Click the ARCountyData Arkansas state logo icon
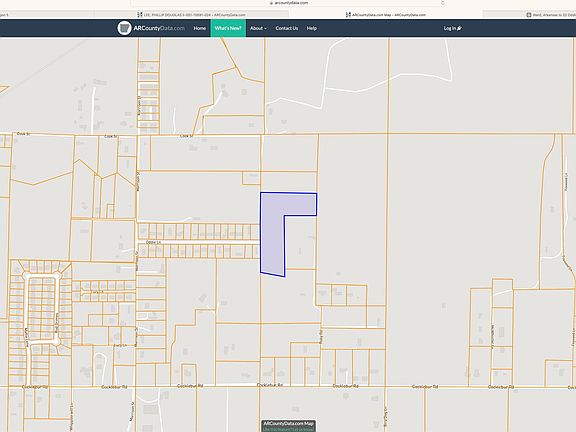Image resolution: width=576 pixels, height=432 pixels. (124, 28)
